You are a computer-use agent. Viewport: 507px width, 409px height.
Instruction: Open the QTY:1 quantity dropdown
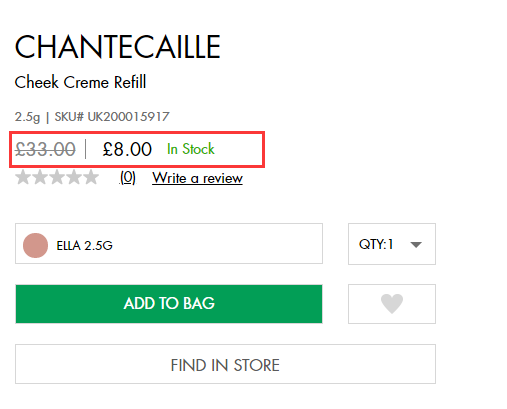point(392,244)
